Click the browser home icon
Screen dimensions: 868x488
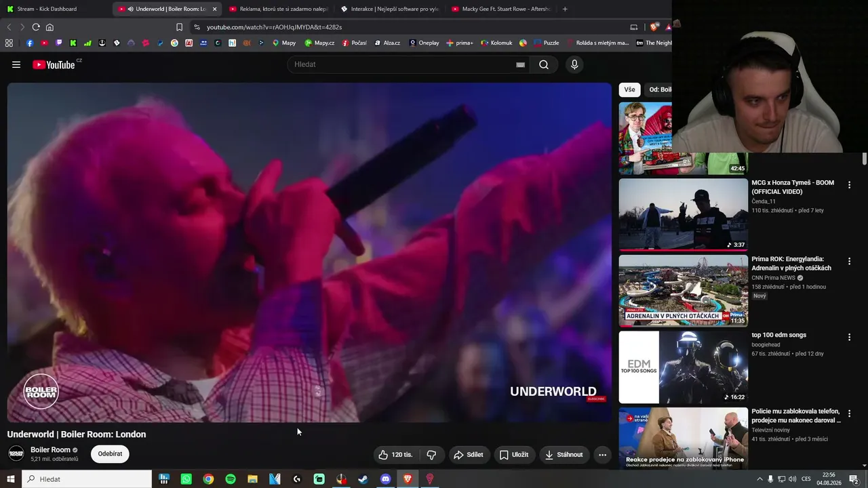click(x=50, y=27)
